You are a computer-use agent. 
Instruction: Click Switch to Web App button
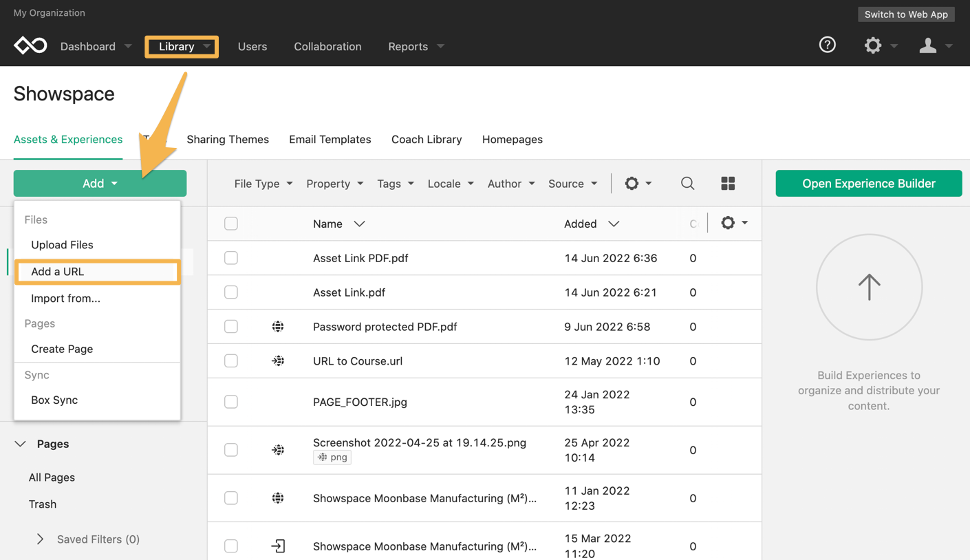click(906, 14)
